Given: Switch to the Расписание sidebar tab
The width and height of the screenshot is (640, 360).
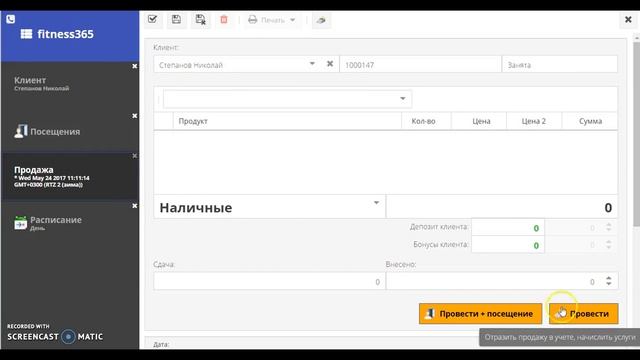Looking at the screenshot, I should point(70,223).
